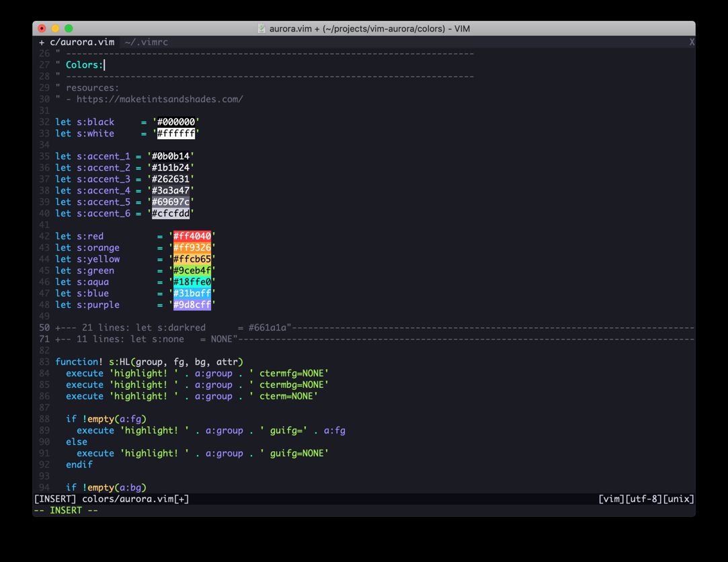Click the green #9ceb4f color swatch
Image resolution: width=728 pixels, height=562 pixels.
click(x=192, y=270)
